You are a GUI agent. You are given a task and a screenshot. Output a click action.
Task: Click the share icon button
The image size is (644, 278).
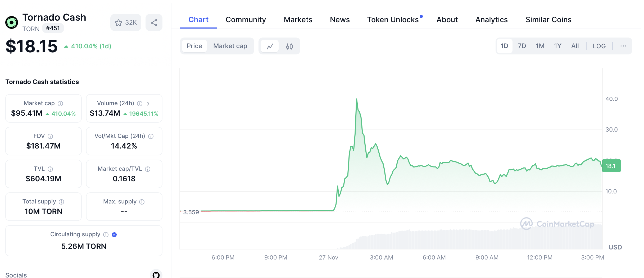[154, 23]
